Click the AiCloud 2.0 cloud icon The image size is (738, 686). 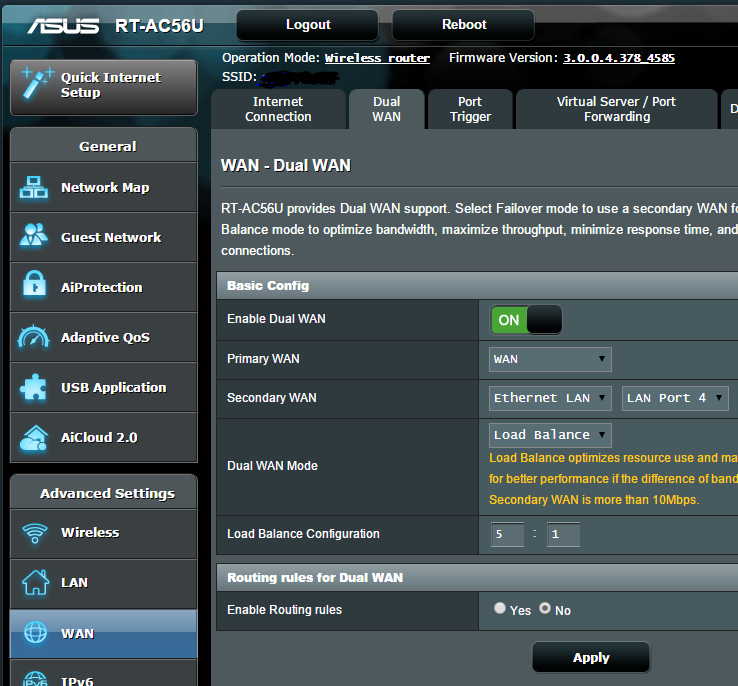[x=33, y=438]
